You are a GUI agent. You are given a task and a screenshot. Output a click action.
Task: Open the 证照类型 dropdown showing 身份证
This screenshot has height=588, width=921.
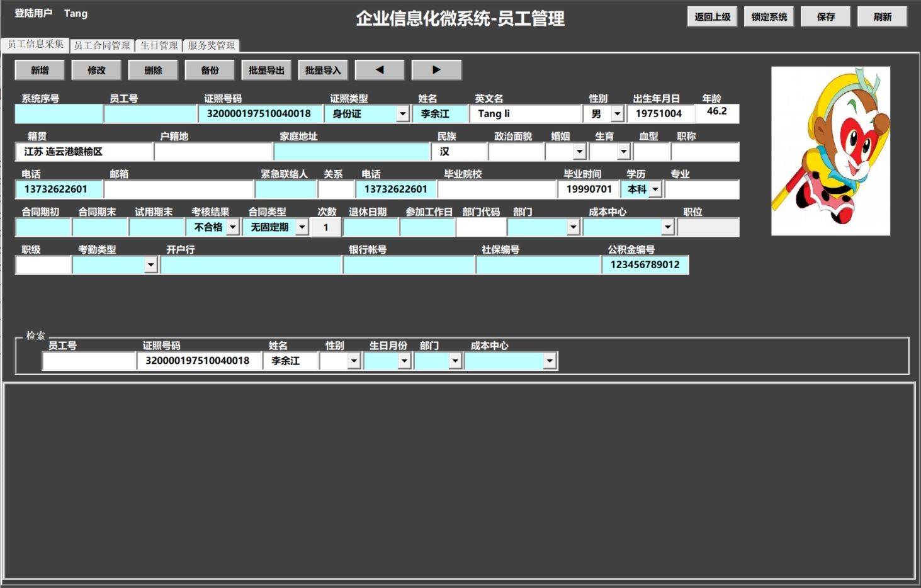coord(402,113)
